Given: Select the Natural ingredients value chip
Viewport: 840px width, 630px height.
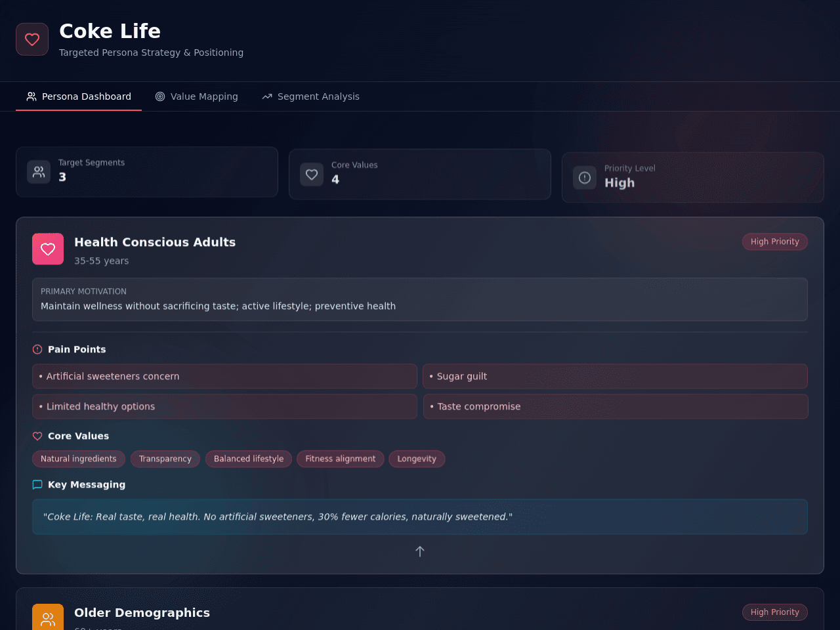Looking at the screenshot, I should (x=79, y=459).
